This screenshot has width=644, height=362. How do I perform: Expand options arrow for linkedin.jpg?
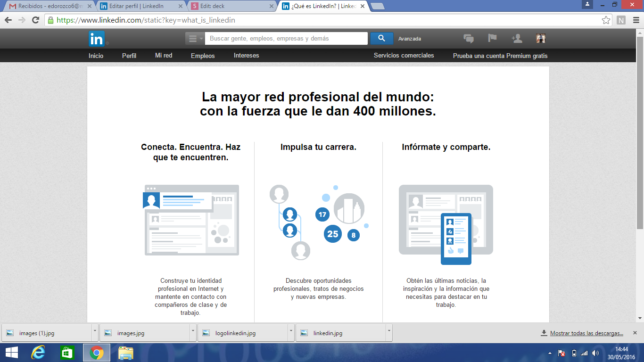point(389,333)
